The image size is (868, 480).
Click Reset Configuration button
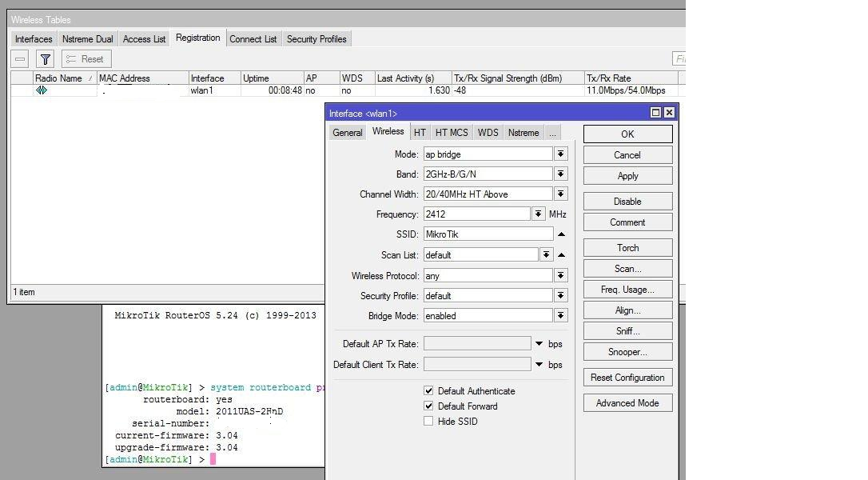(x=627, y=378)
